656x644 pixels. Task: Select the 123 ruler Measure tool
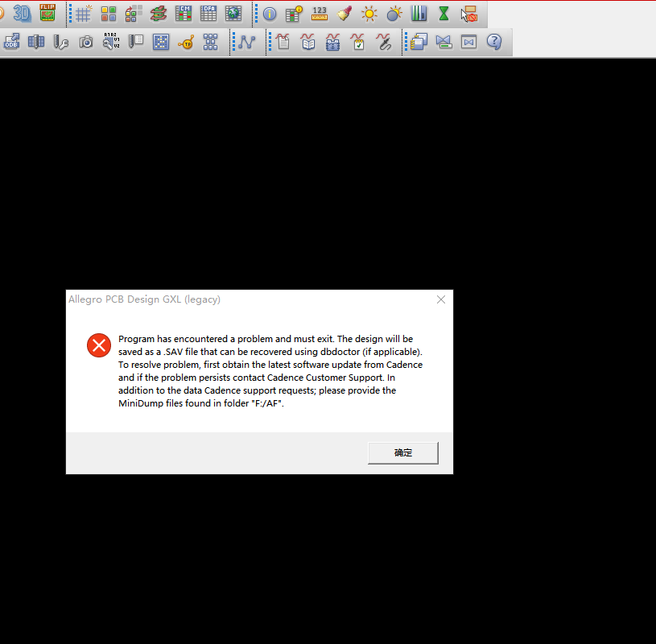[320, 14]
